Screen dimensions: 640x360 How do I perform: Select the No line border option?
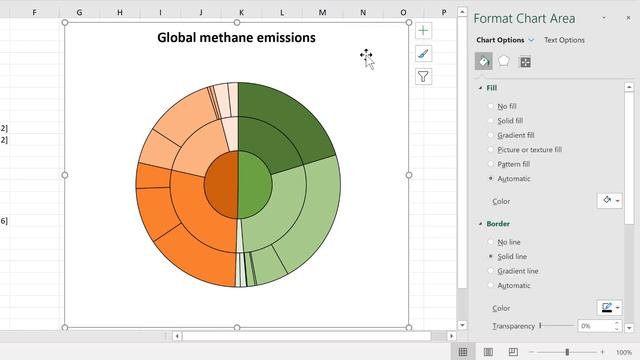491,242
